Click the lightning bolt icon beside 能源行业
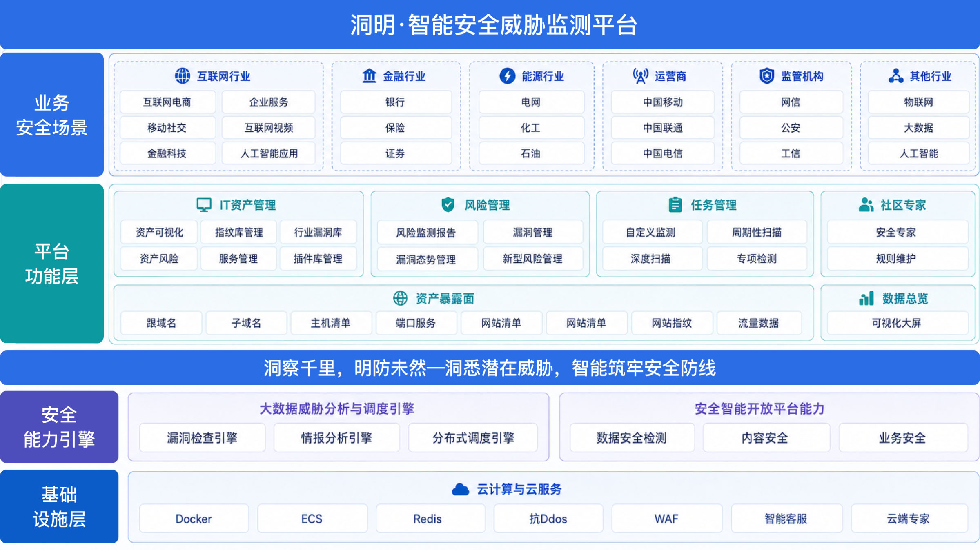 (x=507, y=76)
